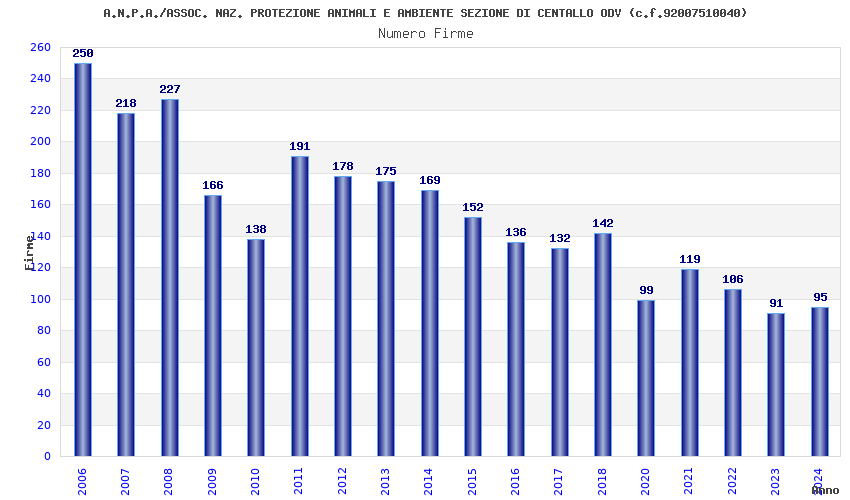The width and height of the screenshot is (850, 500).
Task: Click the value label '178'
Action: [x=343, y=166]
